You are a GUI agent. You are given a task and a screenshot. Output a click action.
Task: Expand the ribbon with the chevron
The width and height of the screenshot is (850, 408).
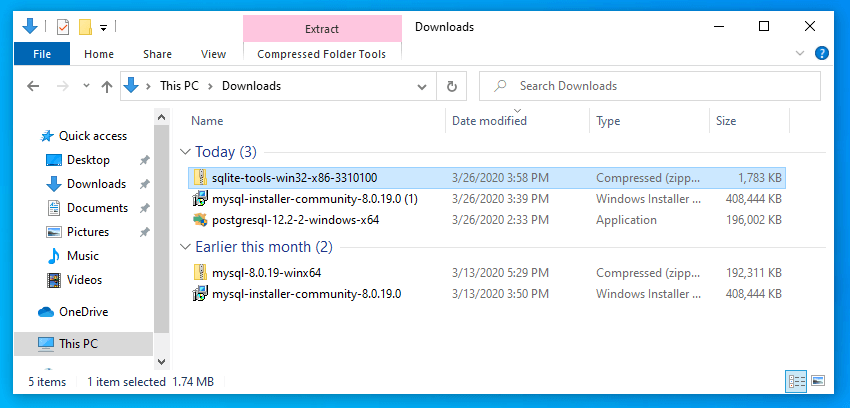(800, 54)
